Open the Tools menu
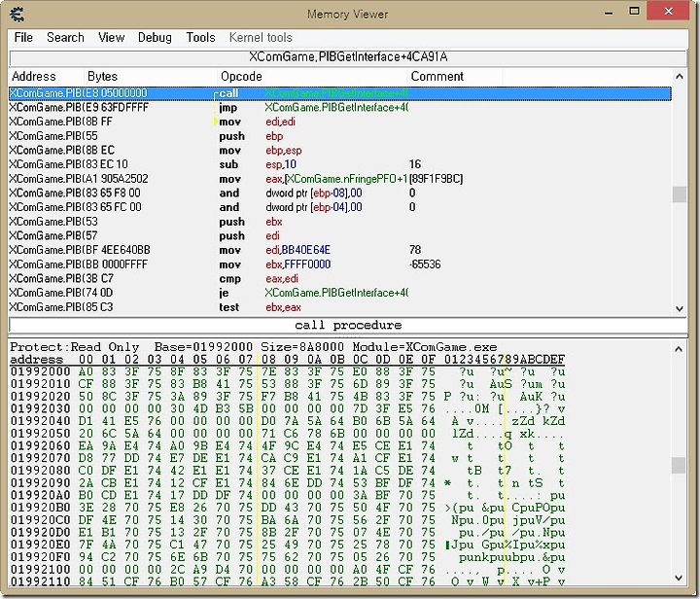700x599 pixels. coord(200,38)
